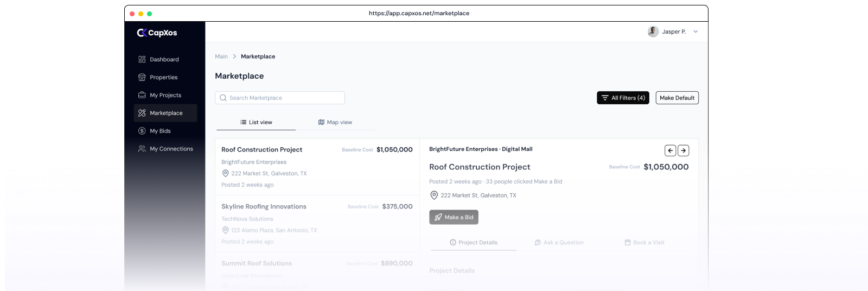Go to previous project with left arrow

(x=671, y=150)
